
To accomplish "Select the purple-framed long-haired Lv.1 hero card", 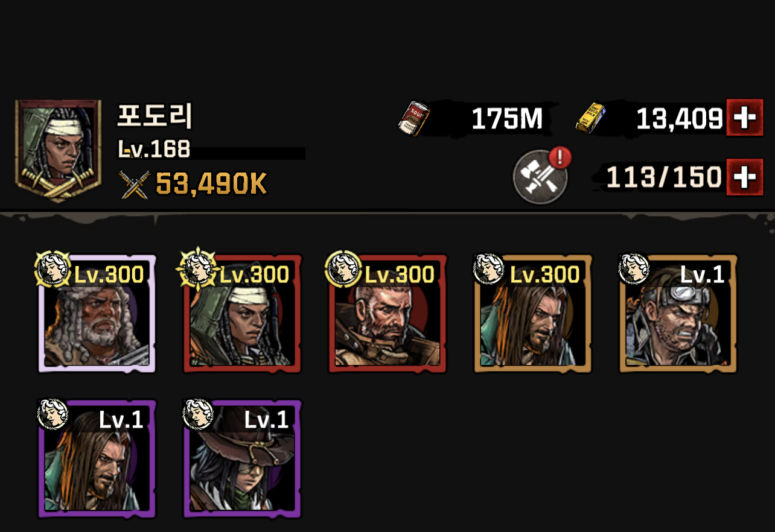I will (97, 458).
